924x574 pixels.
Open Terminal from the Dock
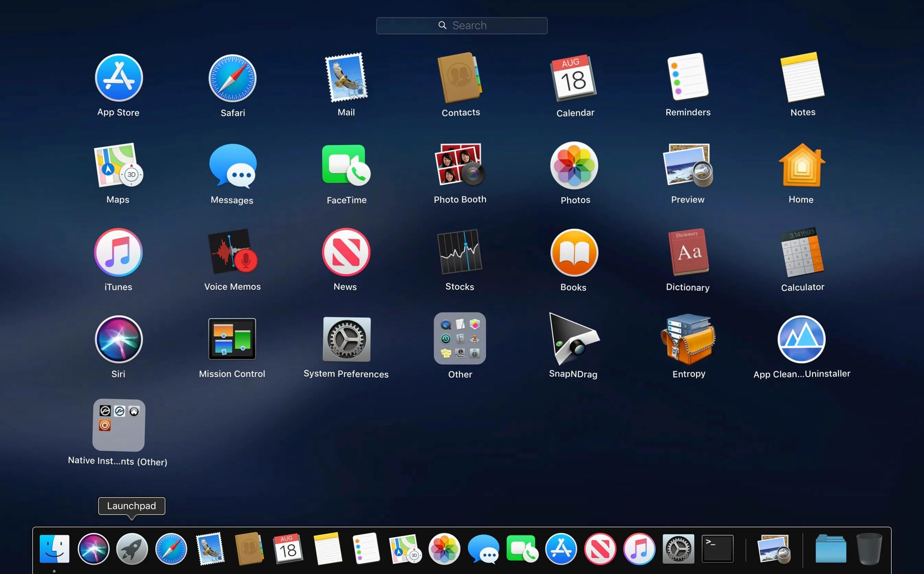coord(718,549)
